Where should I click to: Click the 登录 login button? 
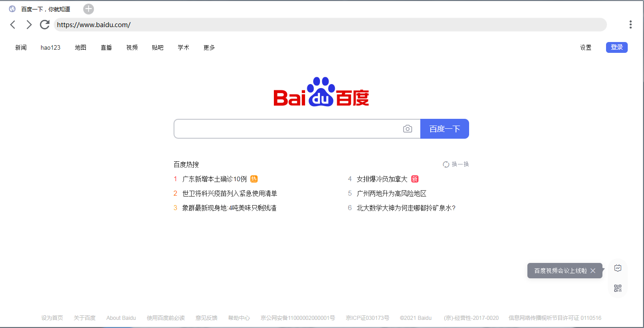pos(617,47)
